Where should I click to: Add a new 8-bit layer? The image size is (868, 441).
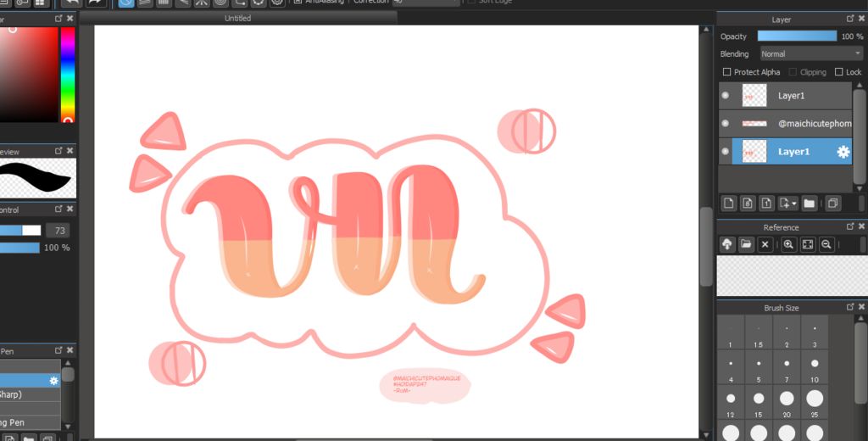pos(748,204)
